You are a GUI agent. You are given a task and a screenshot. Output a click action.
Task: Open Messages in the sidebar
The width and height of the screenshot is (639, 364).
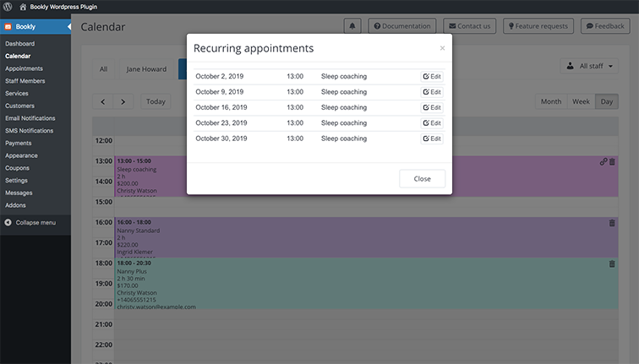tap(19, 193)
